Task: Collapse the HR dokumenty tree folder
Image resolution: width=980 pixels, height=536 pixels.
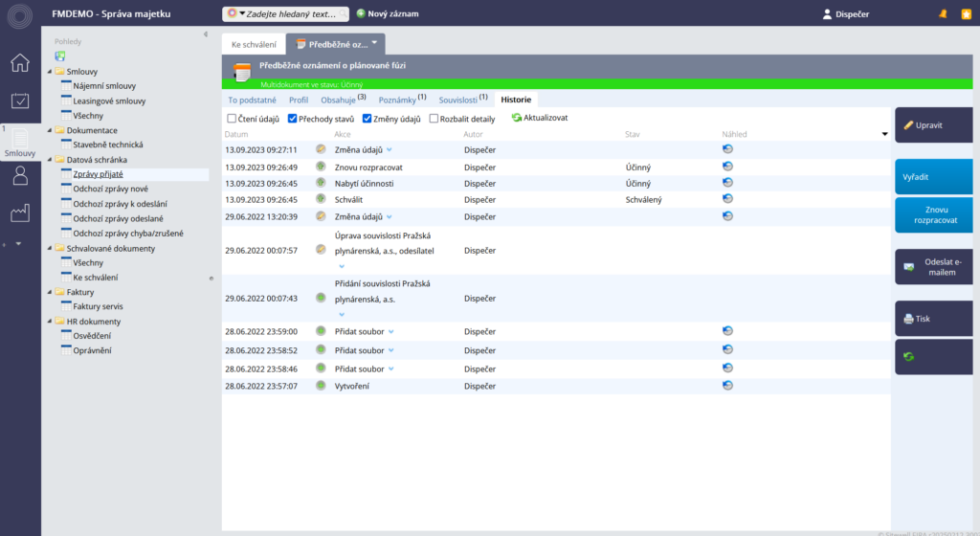Action: click(x=50, y=321)
